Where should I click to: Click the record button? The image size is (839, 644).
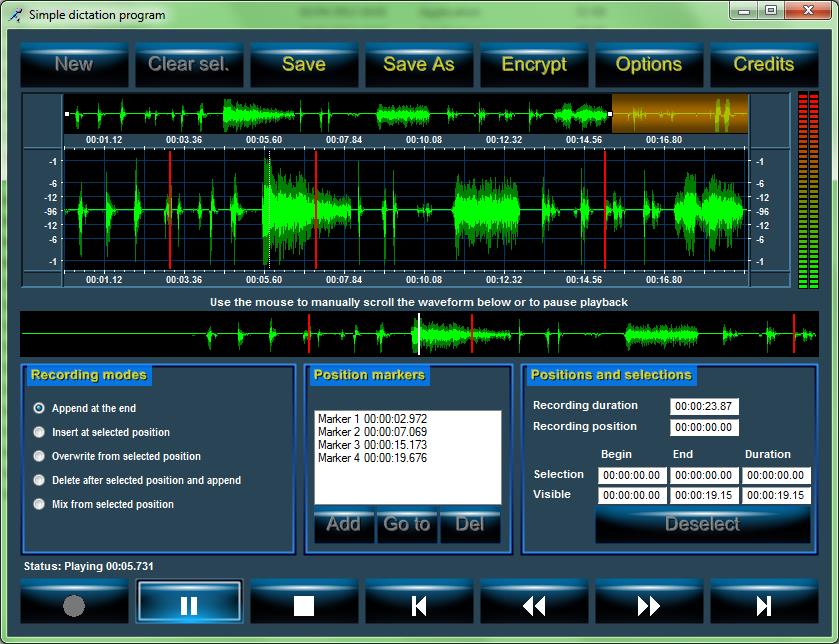point(74,605)
